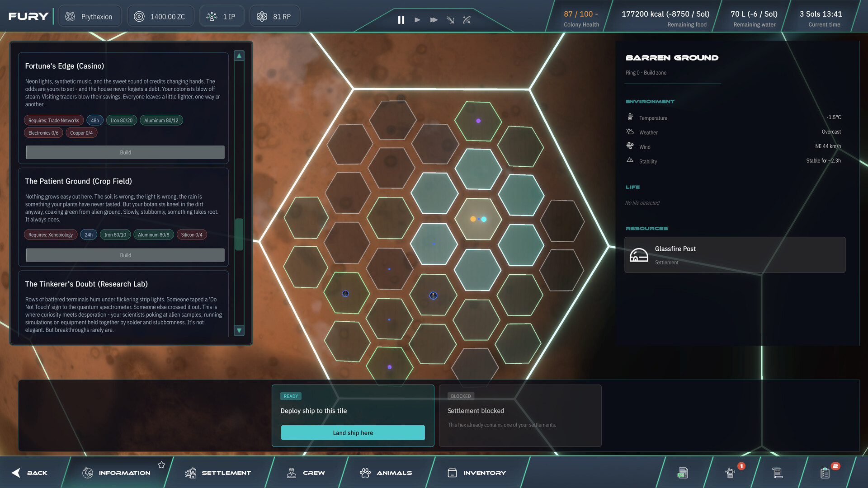Click the favorite star on Information tab
868x488 pixels.
point(161,465)
